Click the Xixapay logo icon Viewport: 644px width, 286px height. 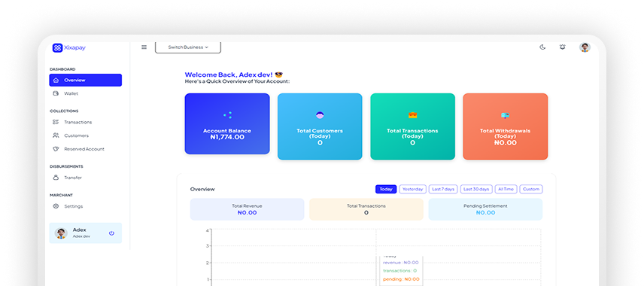(57, 48)
